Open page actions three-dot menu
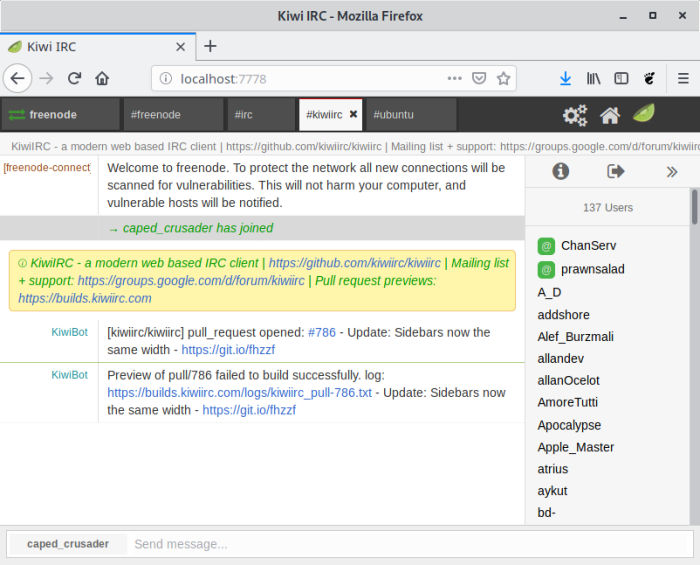The height and width of the screenshot is (565, 700). pyautogui.click(x=454, y=79)
